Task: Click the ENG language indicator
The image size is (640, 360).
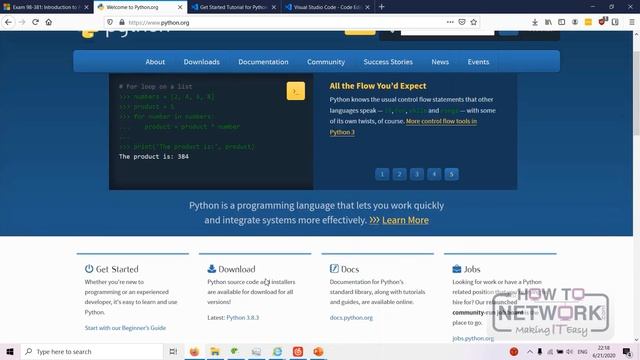Action: (x=582, y=351)
